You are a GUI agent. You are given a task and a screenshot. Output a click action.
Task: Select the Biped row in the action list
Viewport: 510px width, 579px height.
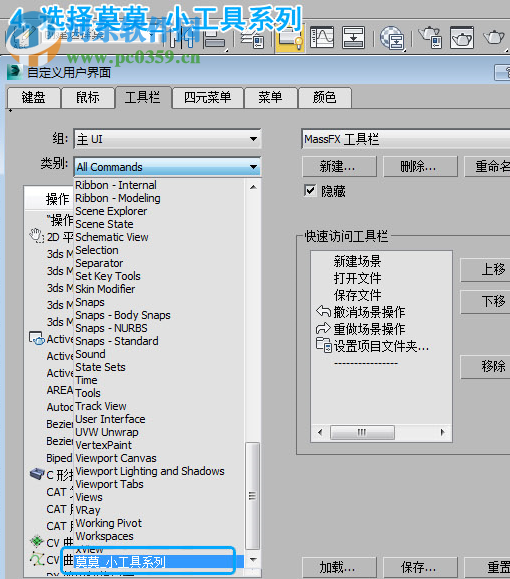(59, 458)
